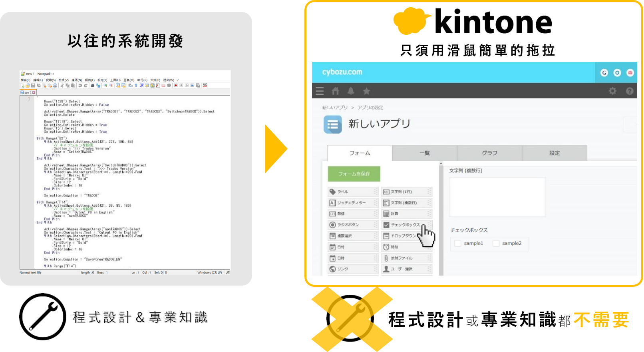Select the ラベル field in palette
Viewport: 644px width, 352px height.
353,192
